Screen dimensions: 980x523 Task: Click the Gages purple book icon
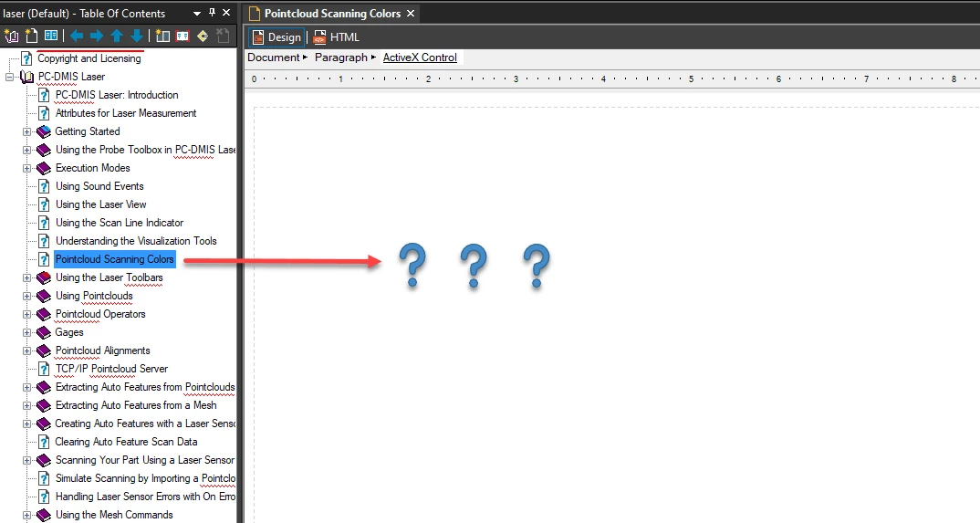[43, 332]
